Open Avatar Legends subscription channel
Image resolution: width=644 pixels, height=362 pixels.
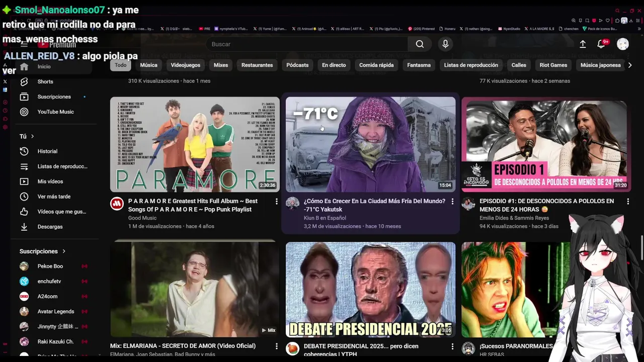[55, 312]
